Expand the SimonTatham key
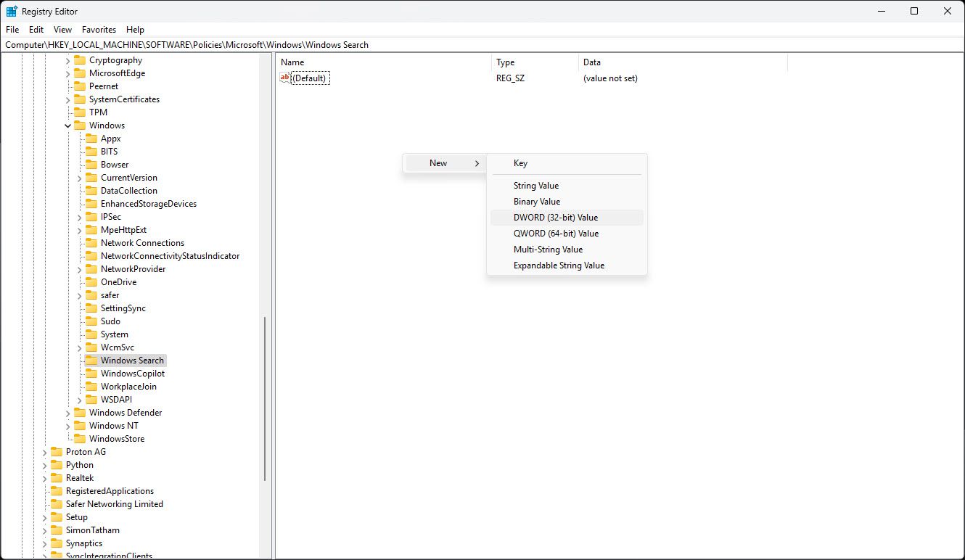Viewport: 965px width, 560px height. tap(45, 530)
